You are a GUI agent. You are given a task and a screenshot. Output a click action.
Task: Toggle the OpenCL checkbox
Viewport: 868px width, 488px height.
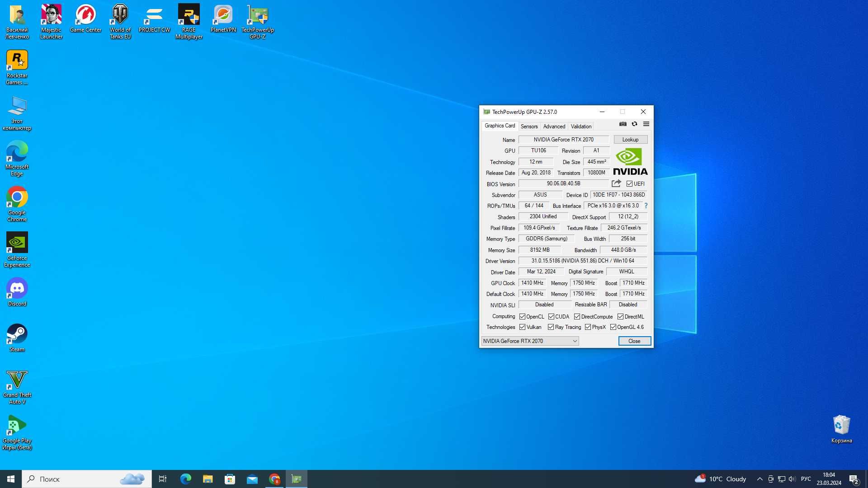[522, 317]
